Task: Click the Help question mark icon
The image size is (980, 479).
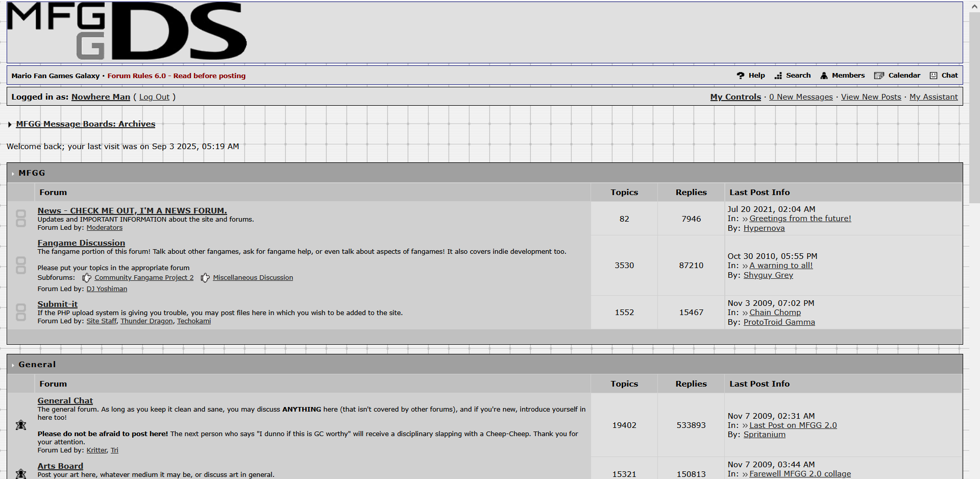Action: coord(741,76)
